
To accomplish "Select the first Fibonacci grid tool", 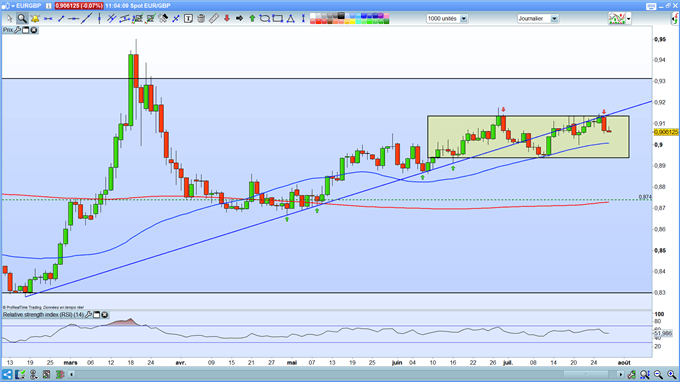I will (x=137, y=19).
